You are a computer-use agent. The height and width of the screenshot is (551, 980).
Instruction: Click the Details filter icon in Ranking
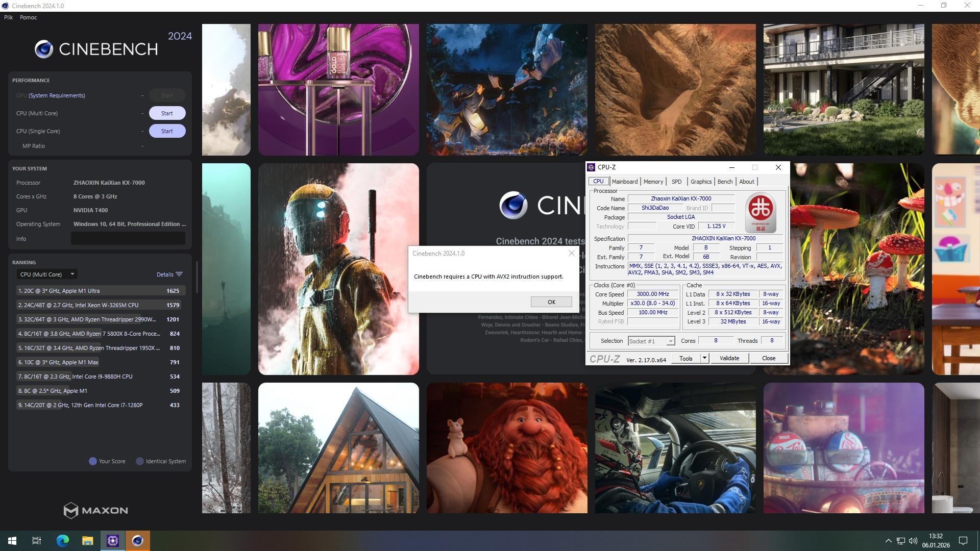pyautogui.click(x=179, y=274)
